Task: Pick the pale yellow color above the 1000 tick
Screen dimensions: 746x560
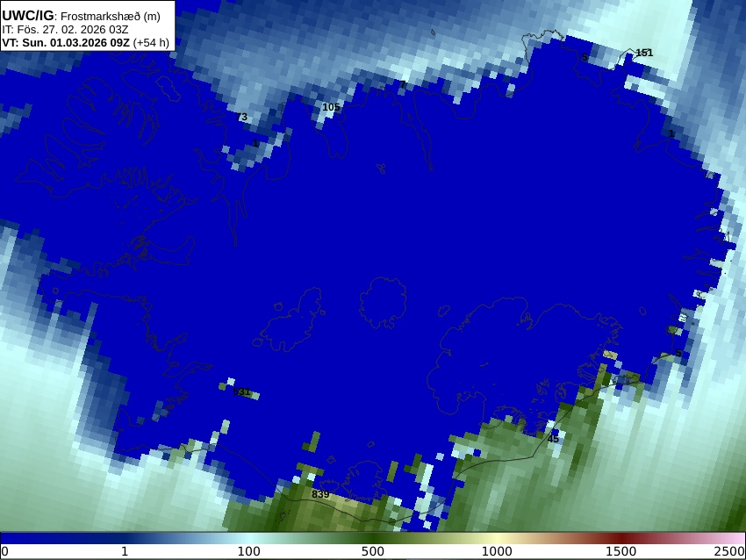Action: (497, 538)
